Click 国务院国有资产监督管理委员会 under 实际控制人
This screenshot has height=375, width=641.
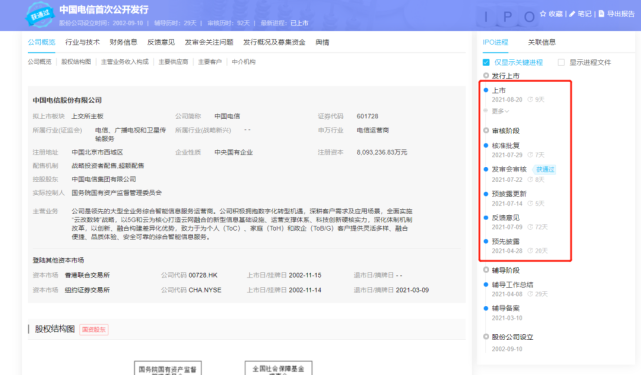(117, 192)
